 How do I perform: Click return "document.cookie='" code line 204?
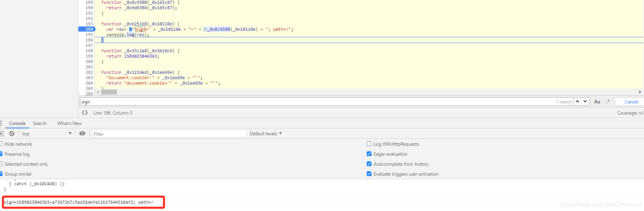(163, 83)
